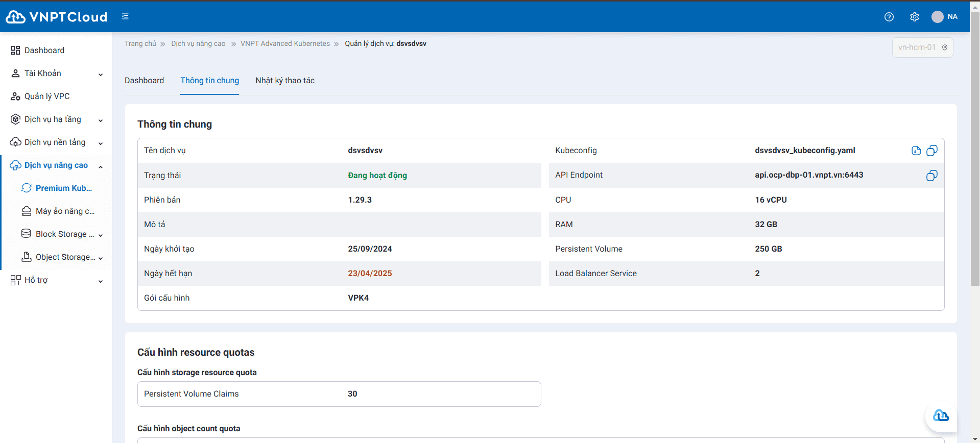Click the VNPTCloud logo
The height and width of the screenshot is (443, 980).
[x=56, y=17]
